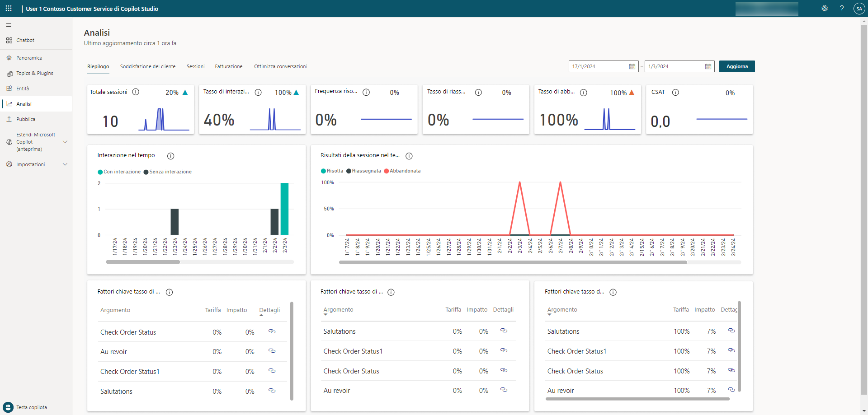Viewport: 868px width, 415px height.
Task: Toggle Con interazione legend item
Action: 119,172
